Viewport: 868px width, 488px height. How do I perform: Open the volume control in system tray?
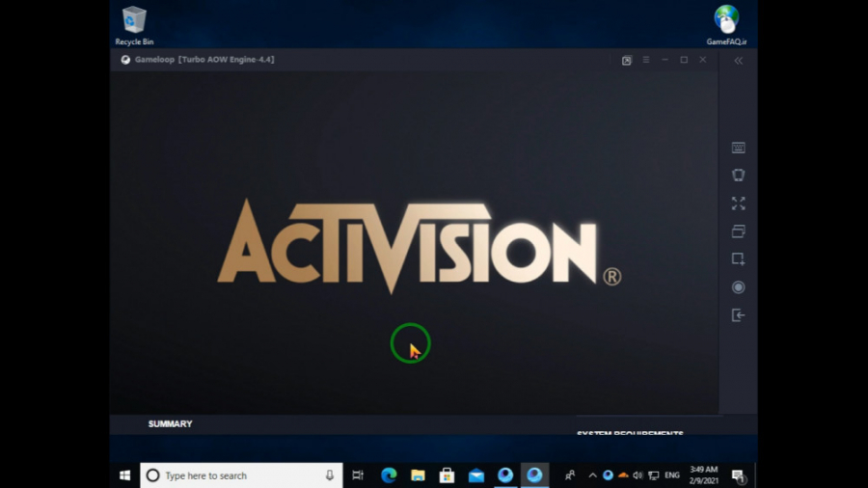pyautogui.click(x=638, y=475)
